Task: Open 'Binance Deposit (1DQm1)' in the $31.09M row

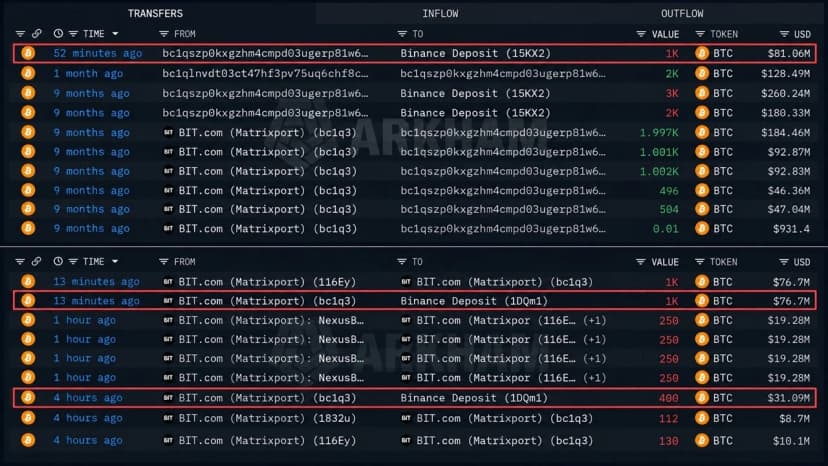Action: pos(474,398)
